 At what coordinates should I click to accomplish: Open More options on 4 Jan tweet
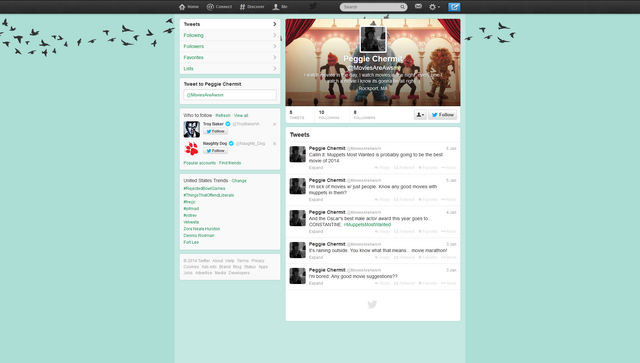[x=449, y=232]
